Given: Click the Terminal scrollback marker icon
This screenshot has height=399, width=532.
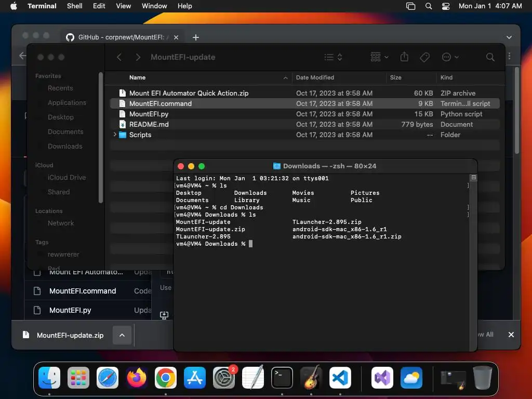Looking at the screenshot, I should [474, 178].
